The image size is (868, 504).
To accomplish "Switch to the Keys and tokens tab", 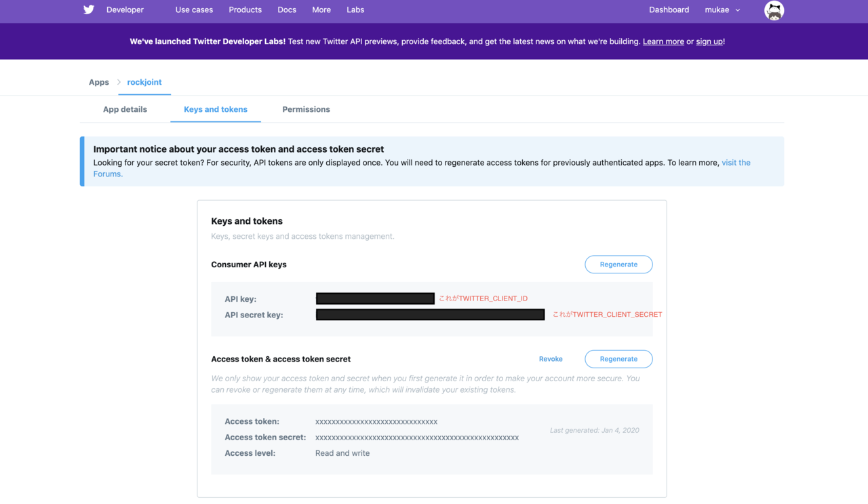I will click(216, 109).
